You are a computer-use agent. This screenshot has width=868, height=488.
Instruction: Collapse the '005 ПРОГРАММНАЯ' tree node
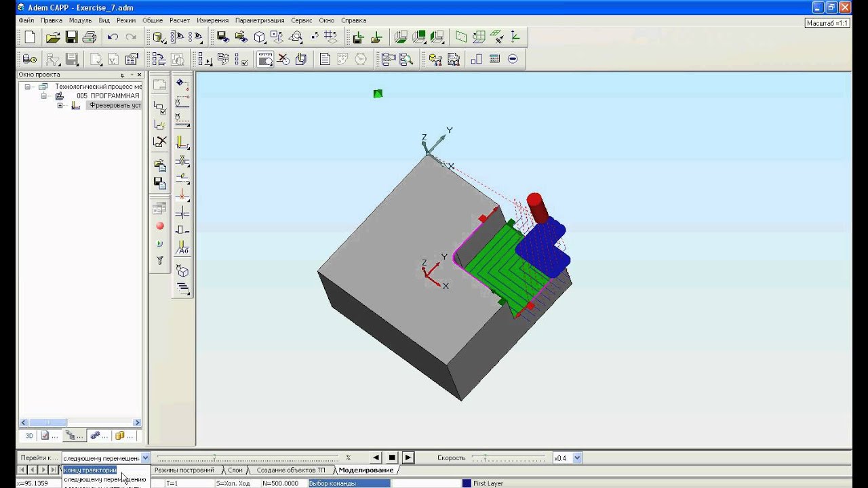coord(43,96)
